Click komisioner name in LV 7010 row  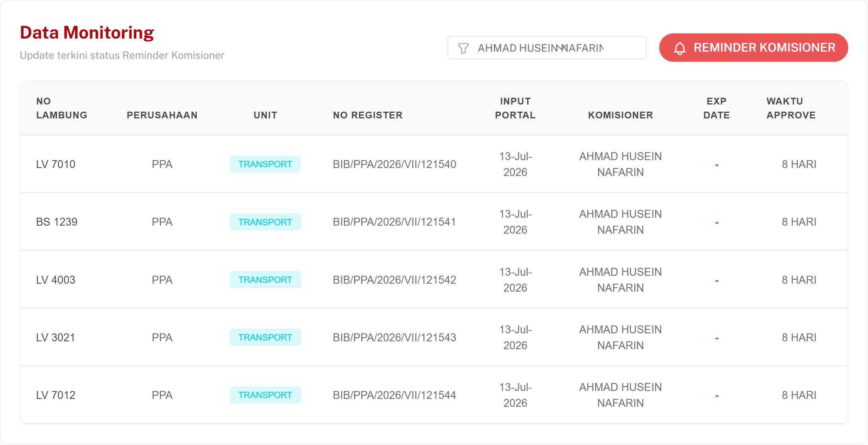click(x=620, y=164)
